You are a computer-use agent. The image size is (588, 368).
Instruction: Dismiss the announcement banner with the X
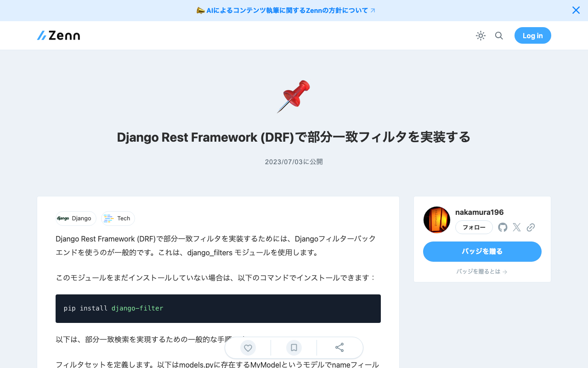[576, 10]
